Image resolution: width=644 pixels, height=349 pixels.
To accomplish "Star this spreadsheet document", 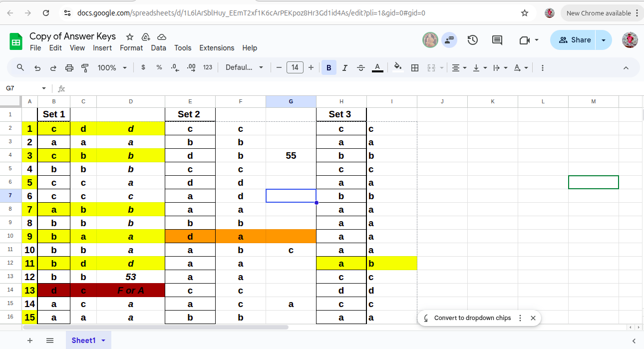I will tap(130, 36).
